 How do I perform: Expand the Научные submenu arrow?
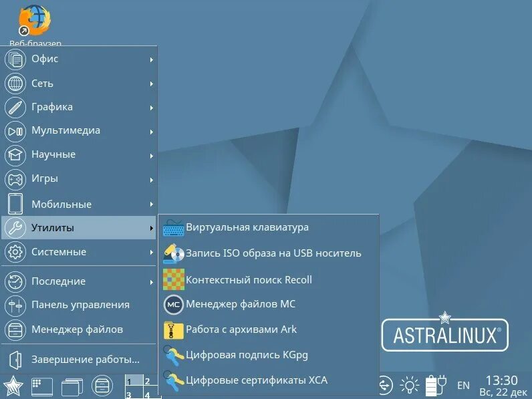(152, 156)
